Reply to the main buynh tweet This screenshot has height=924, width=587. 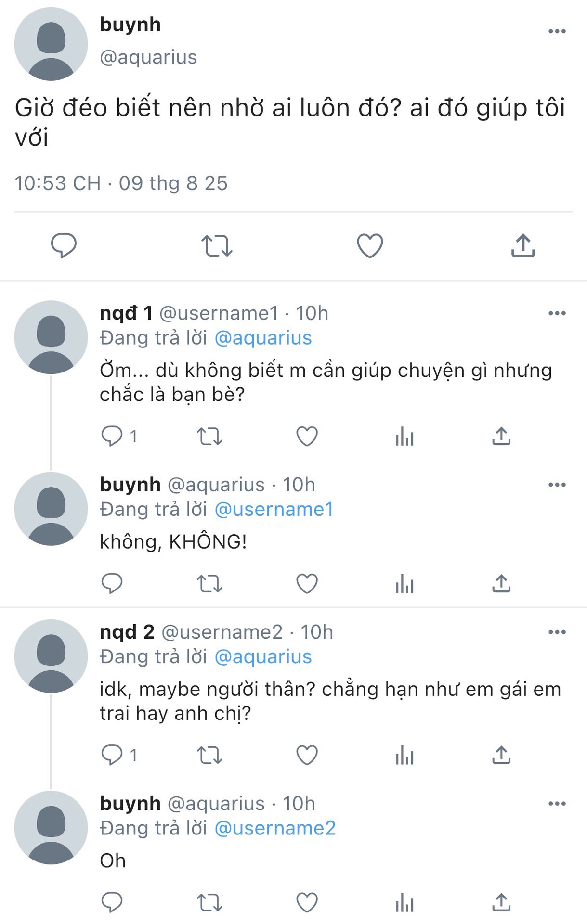64,245
